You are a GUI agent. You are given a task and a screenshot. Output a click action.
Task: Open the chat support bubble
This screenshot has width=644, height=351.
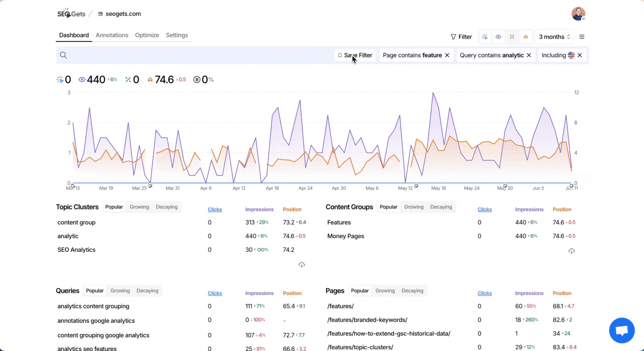[x=622, y=331]
